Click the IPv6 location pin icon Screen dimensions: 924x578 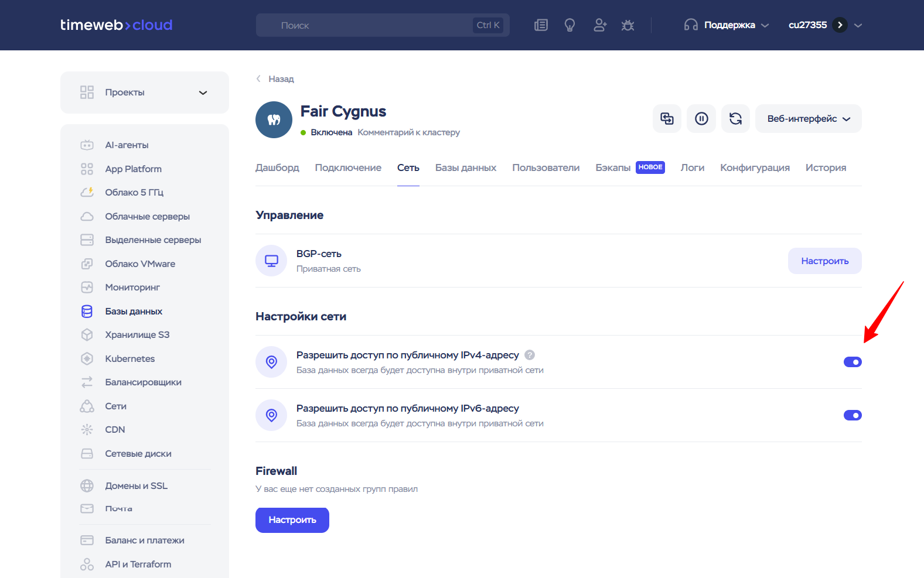[271, 415]
